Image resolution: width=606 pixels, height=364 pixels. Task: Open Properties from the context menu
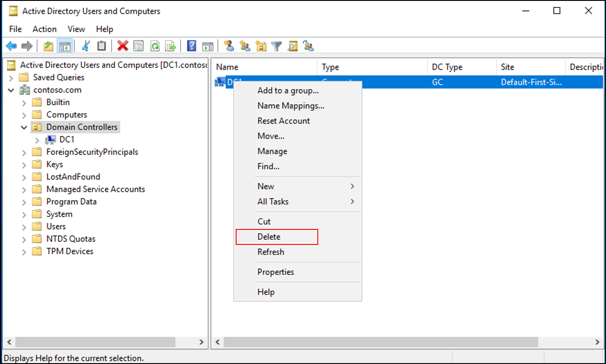297,272
